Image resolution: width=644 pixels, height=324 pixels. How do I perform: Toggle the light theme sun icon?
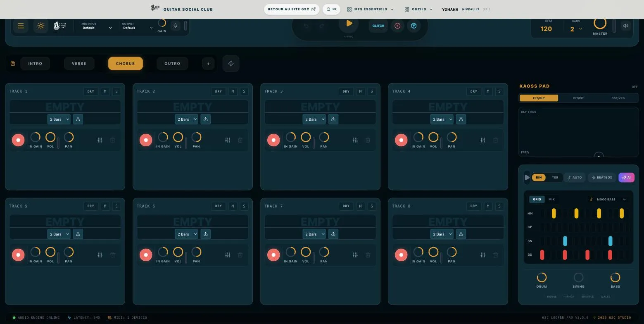pos(41,26)
